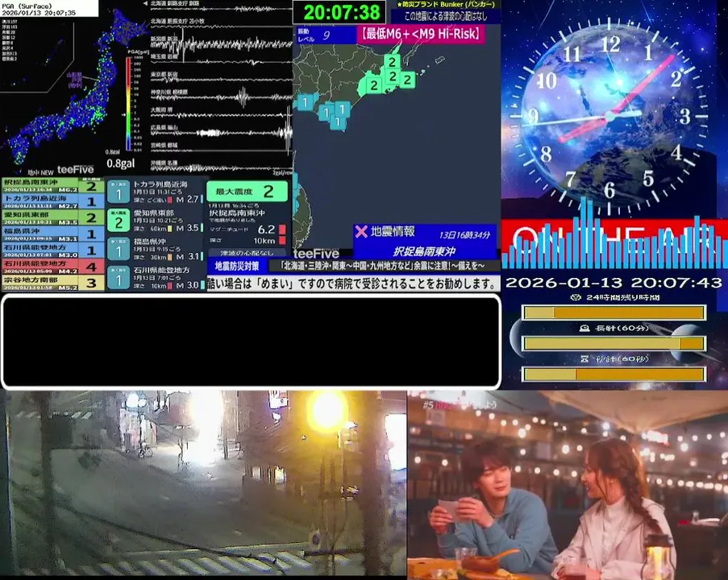
Task: Select the 択捉島南東沖 M6.2 row in left list
Action: 53,185
